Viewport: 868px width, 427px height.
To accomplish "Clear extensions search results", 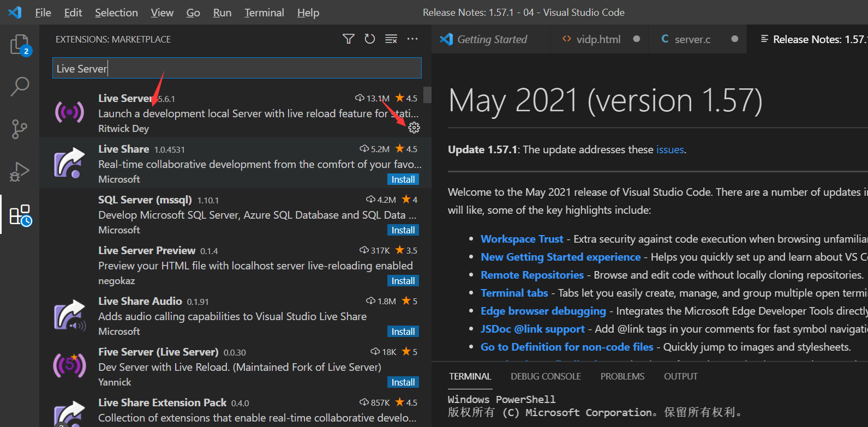I will click(x=391, y=39).
